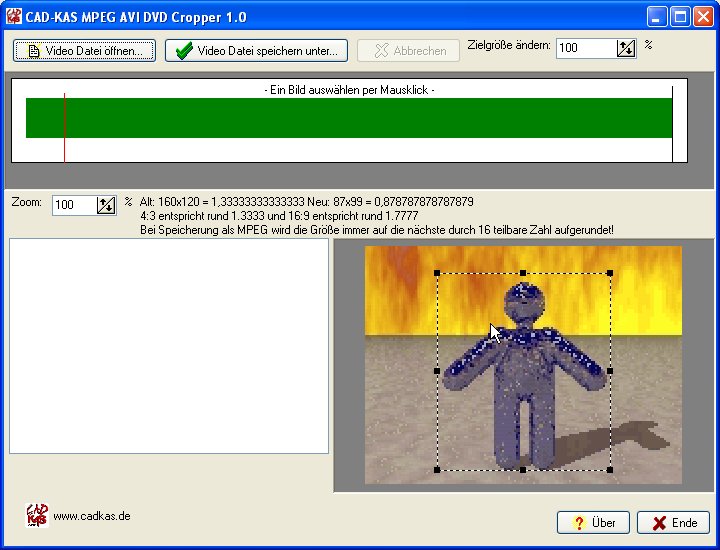Click the CAD-KAS logo at bottom left
The height and width of the screenshot is (550, 720).
coord(36,516)
